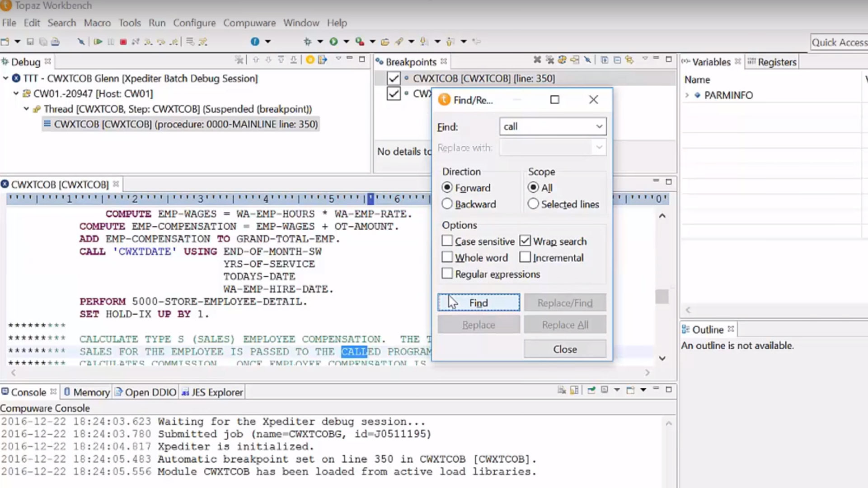The image size is (868, 488).
Task: Click the Remove All Breakpoints icon
Action: pos(549,60)
